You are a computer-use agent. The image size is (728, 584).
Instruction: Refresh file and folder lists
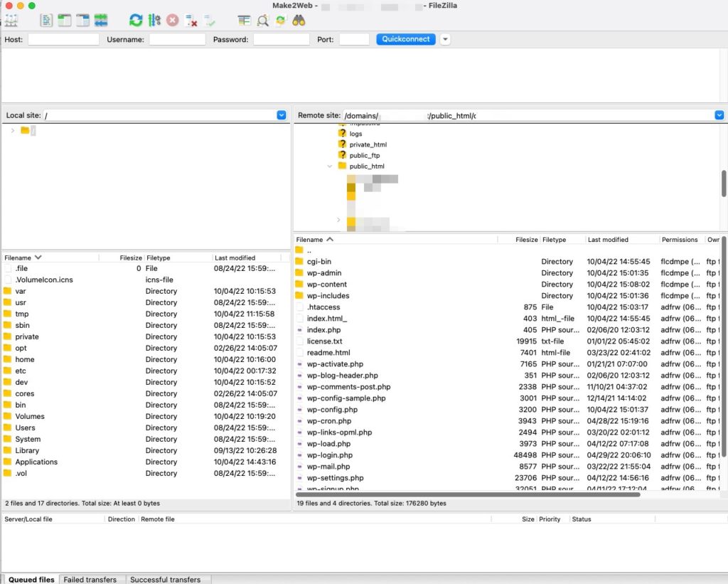coord(136,21)
